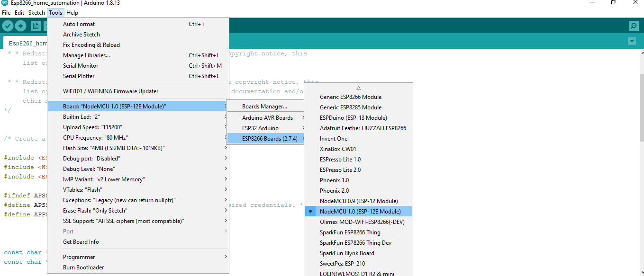Open Serial Monitor from Tools menu

pyautogui.click(x=138, y=66)
